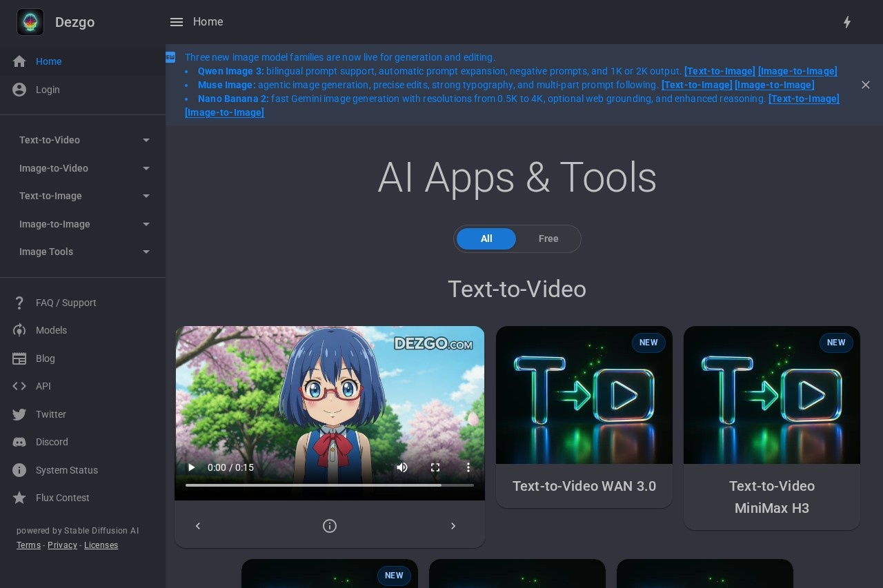This screenshot has height=588, width=883.
Task: Open Nano Banana 2 Text-to-Image link
Action: (x=804, y=99)
